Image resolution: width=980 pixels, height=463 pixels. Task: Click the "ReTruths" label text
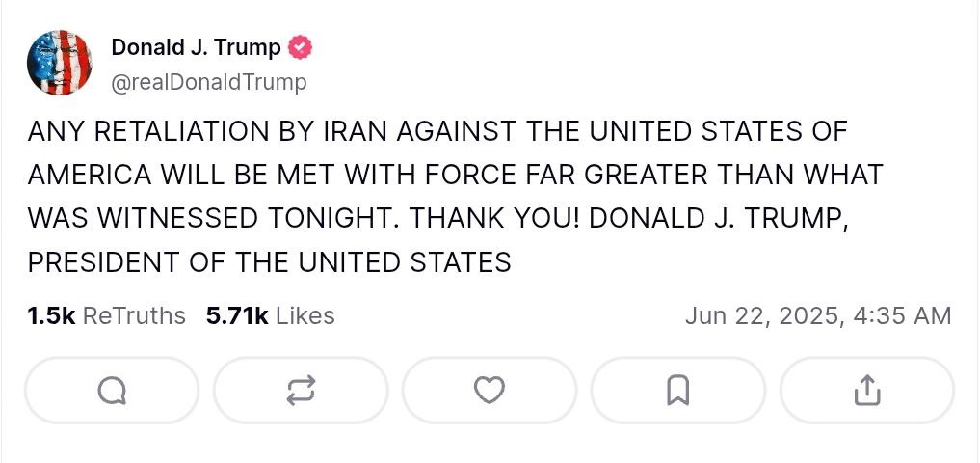134,315
